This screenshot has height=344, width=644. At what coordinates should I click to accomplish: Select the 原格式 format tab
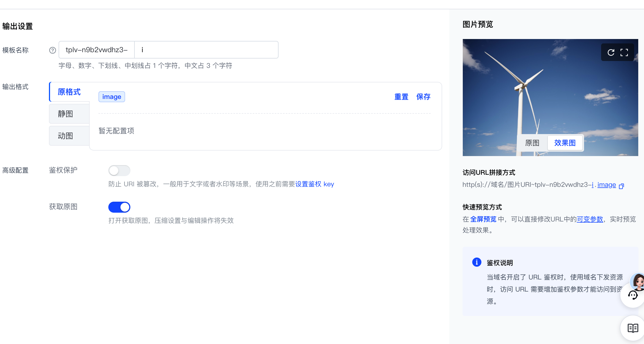tap(69, 92)
